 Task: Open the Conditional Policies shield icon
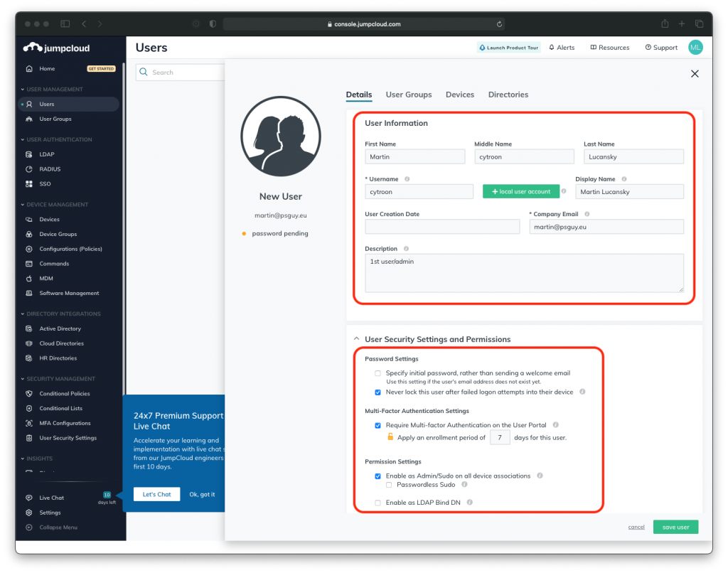coord(29,393)
